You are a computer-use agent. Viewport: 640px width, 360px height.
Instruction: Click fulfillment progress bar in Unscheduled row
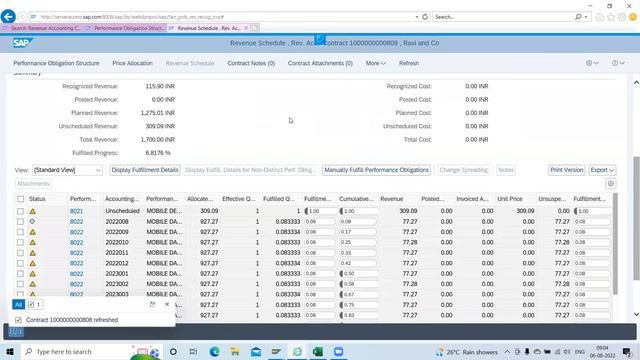click(320, 211)
